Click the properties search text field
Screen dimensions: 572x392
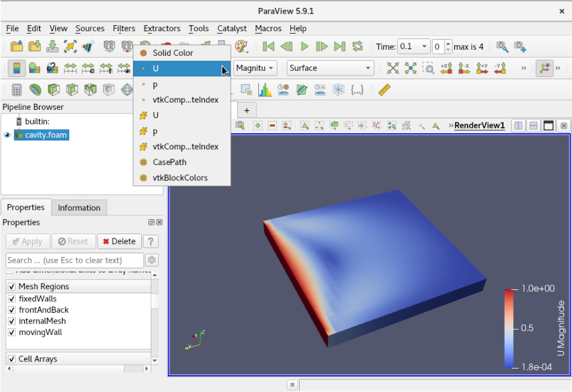72,260
